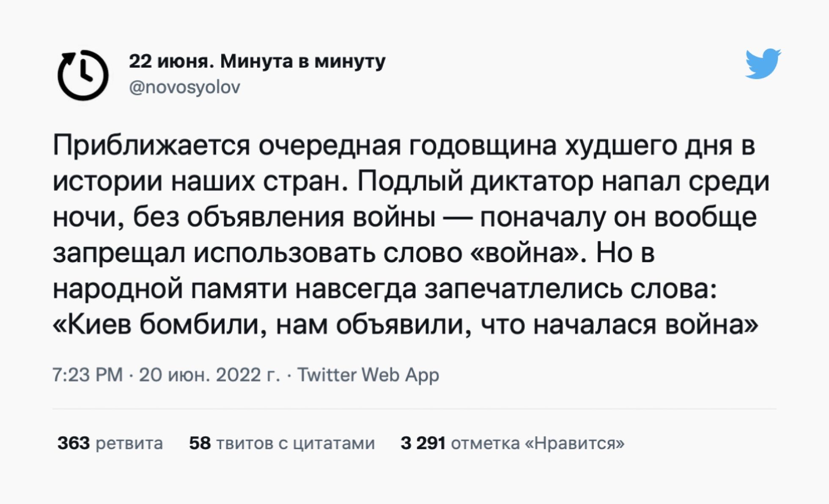829x504 pixels.
Task: Click the «твитов с цитатами» label
Action: tap(295, 443)
